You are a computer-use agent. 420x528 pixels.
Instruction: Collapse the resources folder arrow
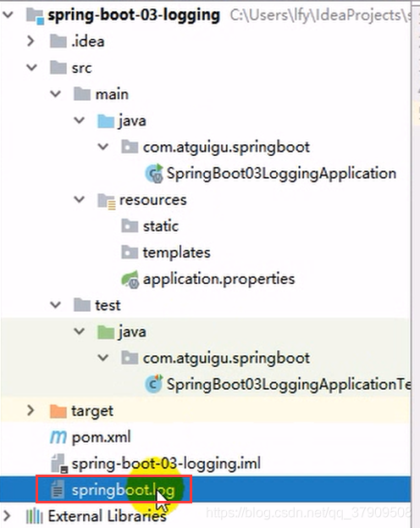[x=79, y=200]
